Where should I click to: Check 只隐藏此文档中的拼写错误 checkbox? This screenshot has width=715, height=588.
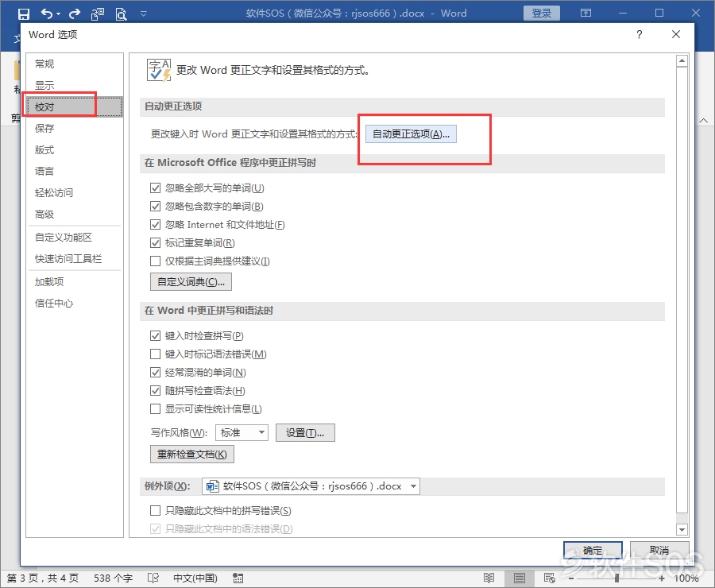[x=156, y=510]
